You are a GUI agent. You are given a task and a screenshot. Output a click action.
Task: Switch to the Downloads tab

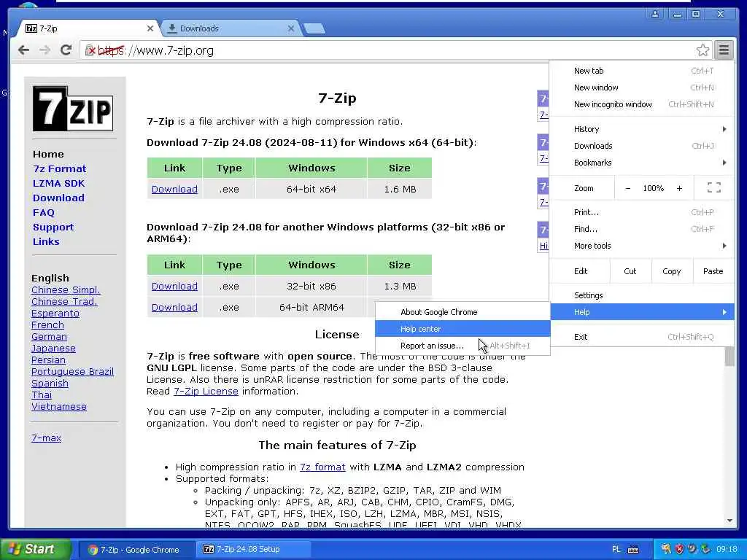point(230,28)
